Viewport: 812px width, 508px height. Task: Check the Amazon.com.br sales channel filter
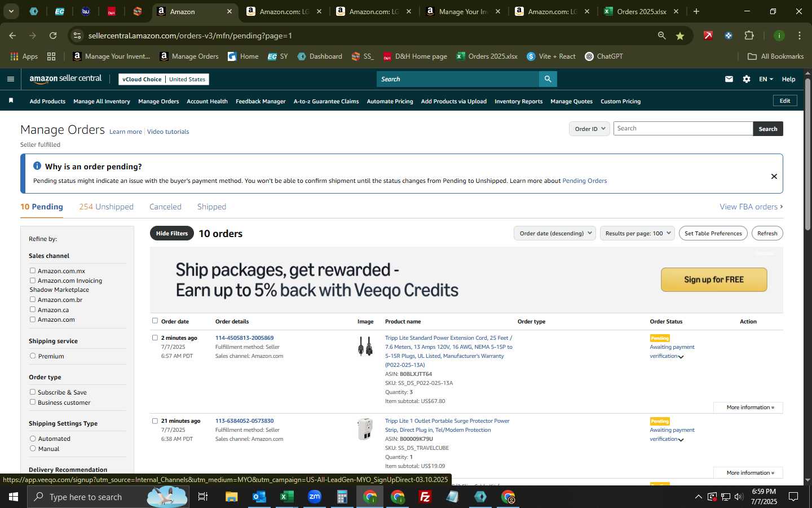tap(33, 299)
